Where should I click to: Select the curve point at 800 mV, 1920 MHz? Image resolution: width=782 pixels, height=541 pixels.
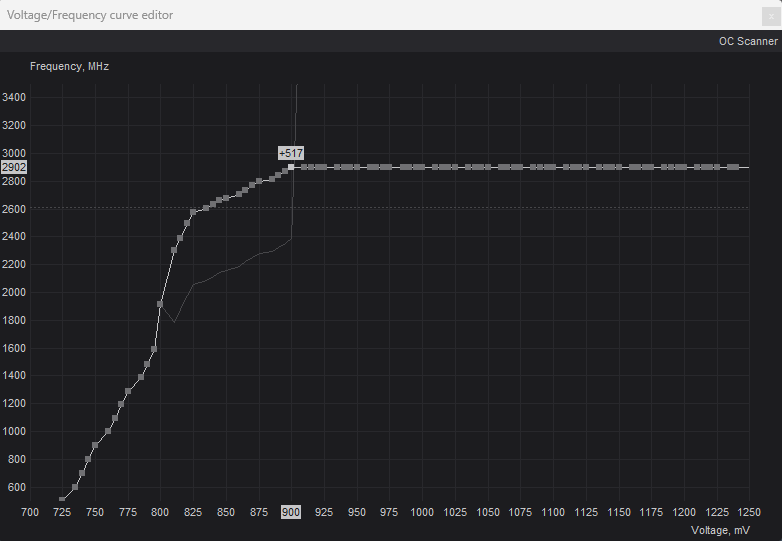160,304
